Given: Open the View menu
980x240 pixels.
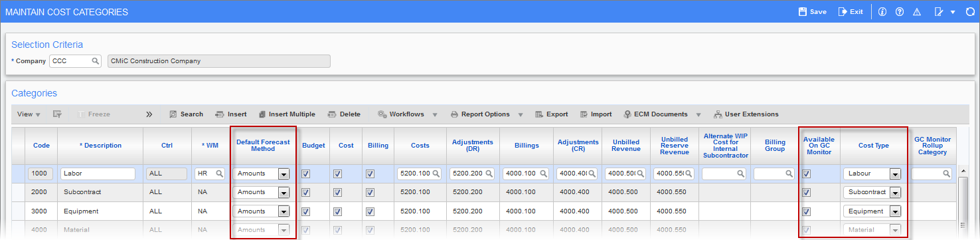Looking at the screenshot, I should point(29,114).
